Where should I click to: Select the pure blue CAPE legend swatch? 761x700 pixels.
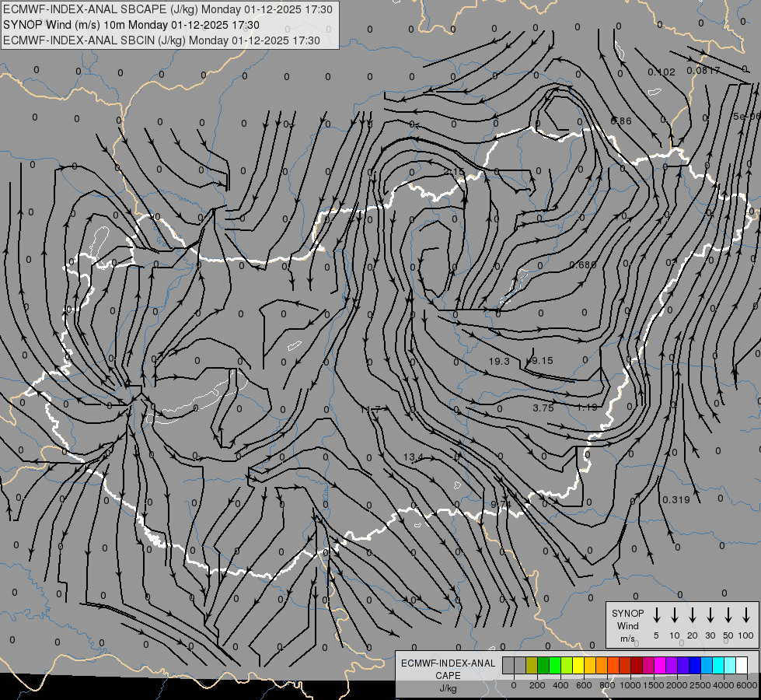695,665
